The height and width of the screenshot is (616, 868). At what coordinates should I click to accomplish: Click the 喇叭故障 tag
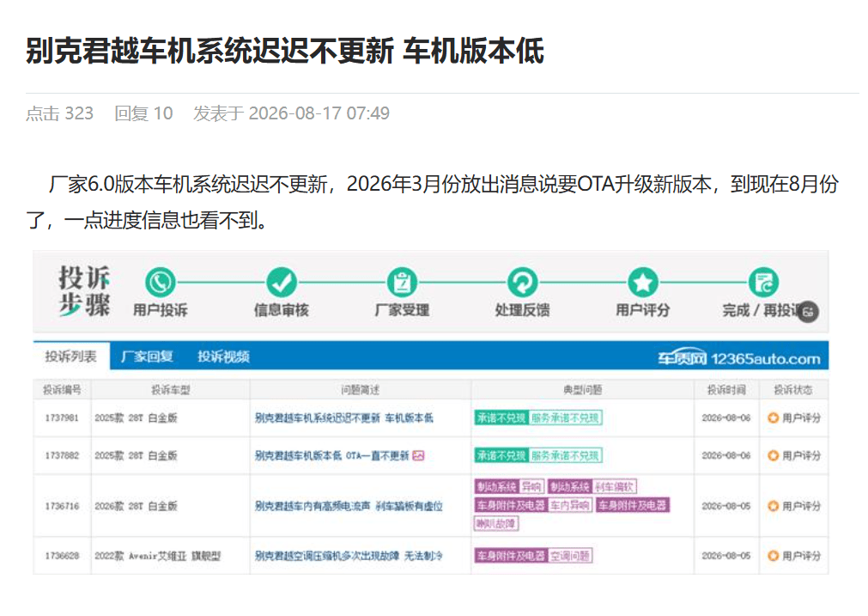coord(496,523)
